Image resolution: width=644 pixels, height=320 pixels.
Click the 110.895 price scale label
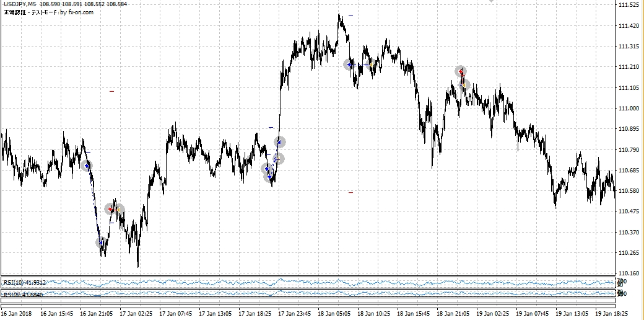(627, 129)
